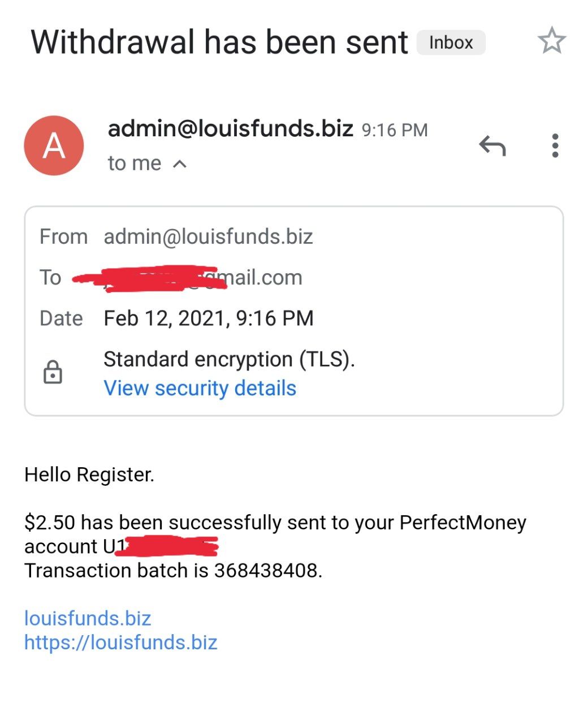Screen dimensions: 588x724
Task: Collapse recipient details chevron next to 'to me'
Action: 180,164
